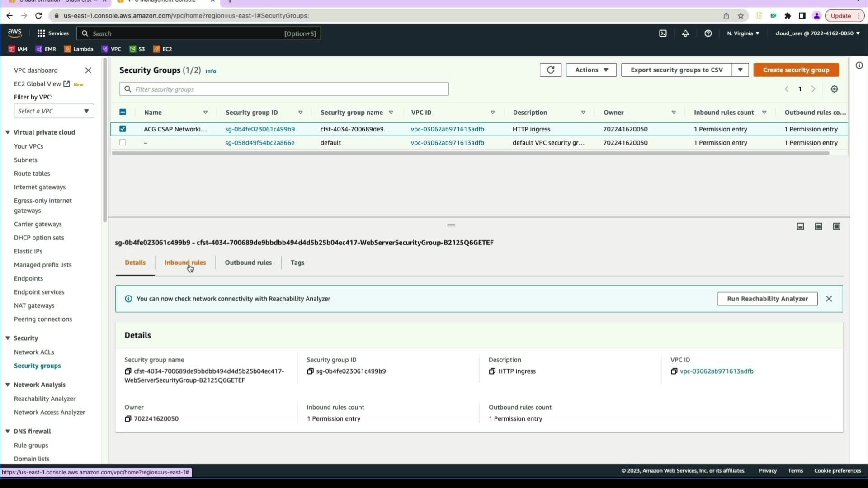Toggle the select-all header checkbox
Image resolution: width=868 pixels, height=488 pixels.
tap(123, 112)
